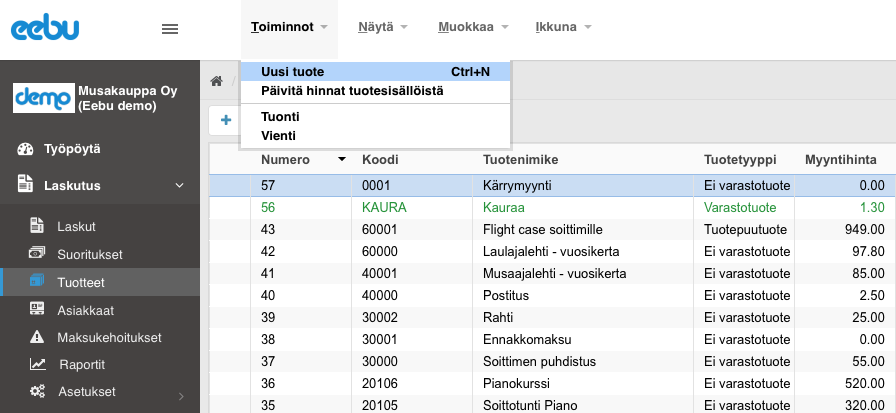
Task: Toggle Numero column sort arrow
Action: click(342, 159)
